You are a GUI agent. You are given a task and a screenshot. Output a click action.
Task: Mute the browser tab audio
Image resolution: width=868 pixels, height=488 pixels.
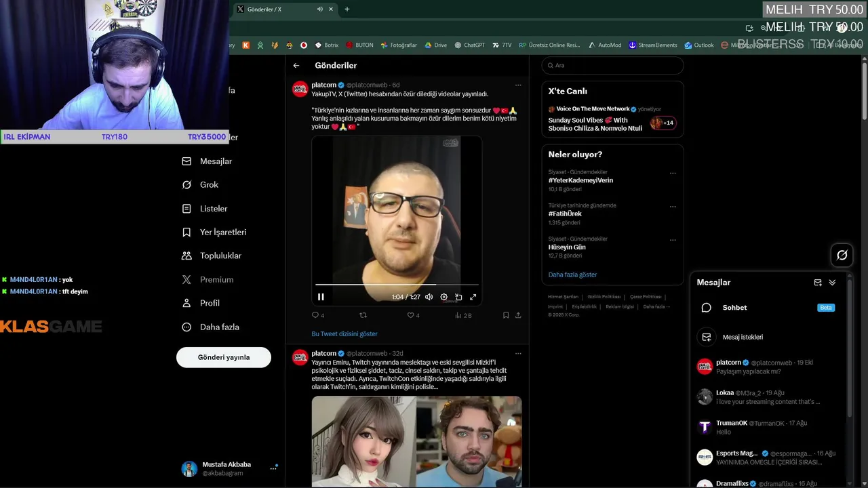[x=319, y=9]
